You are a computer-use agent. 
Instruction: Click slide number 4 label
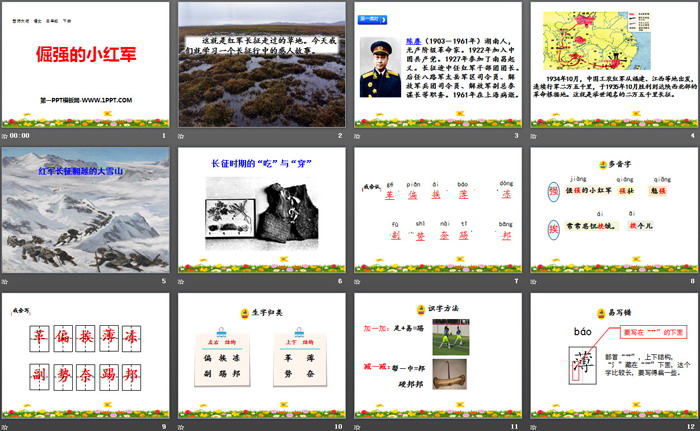click(x=693, y=135)
